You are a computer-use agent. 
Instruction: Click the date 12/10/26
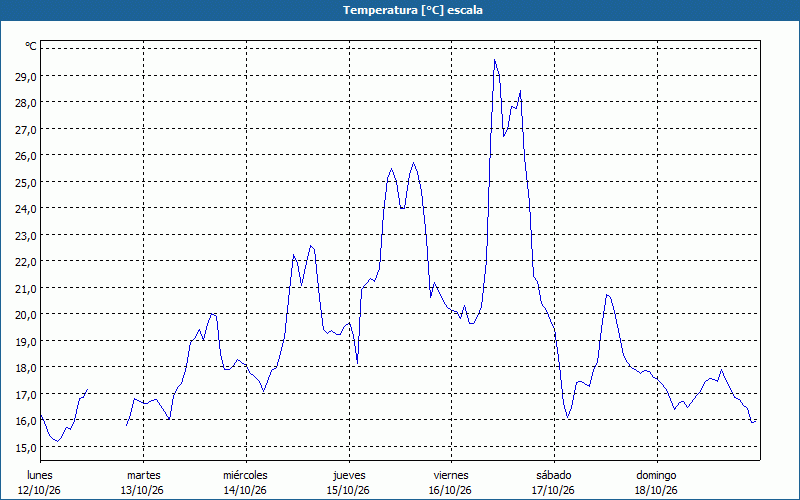click(x=39, y=490)
